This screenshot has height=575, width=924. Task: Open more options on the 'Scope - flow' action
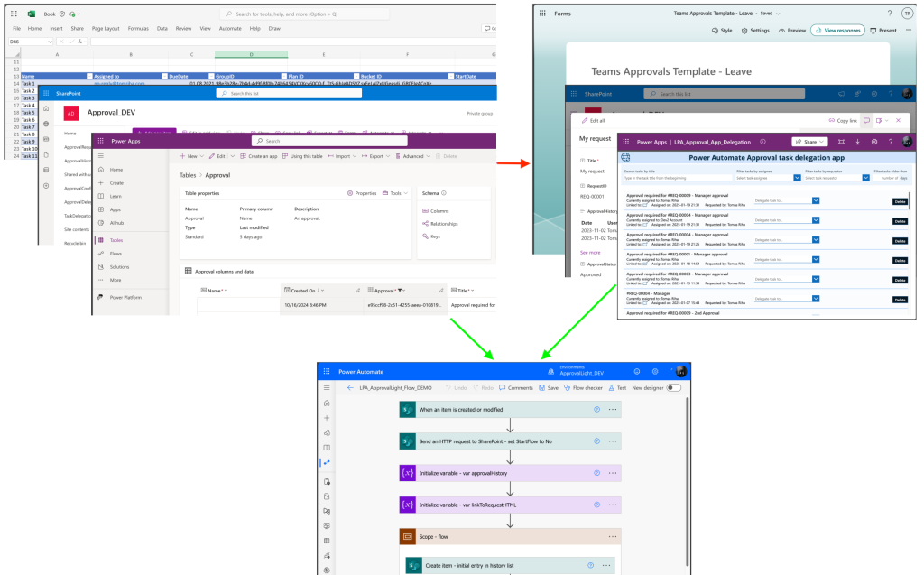613,537
